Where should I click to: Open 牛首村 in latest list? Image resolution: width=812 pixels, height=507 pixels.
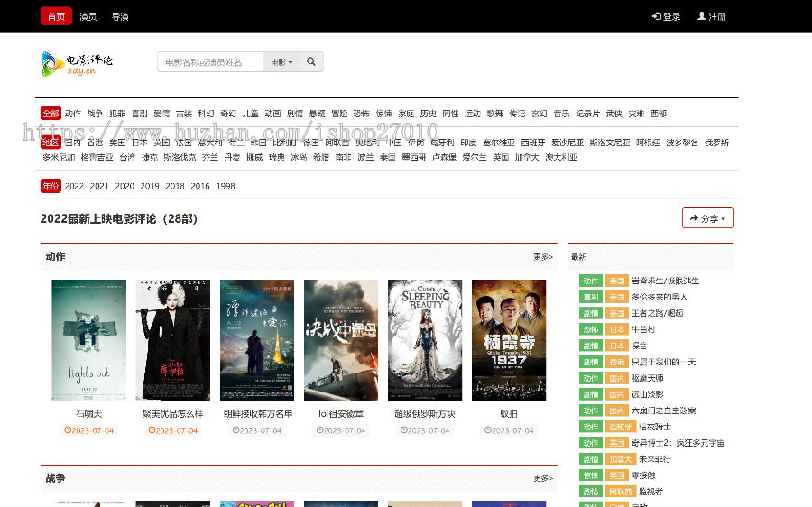coord(643,329)
